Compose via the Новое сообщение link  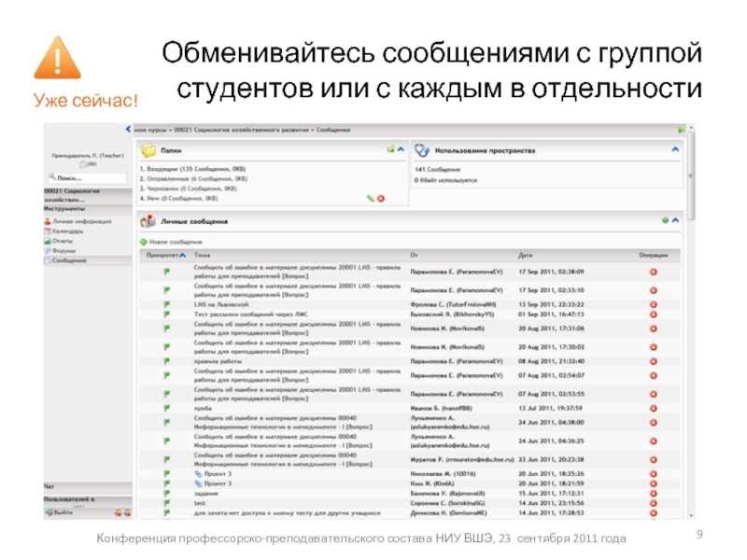coord(176,242)
